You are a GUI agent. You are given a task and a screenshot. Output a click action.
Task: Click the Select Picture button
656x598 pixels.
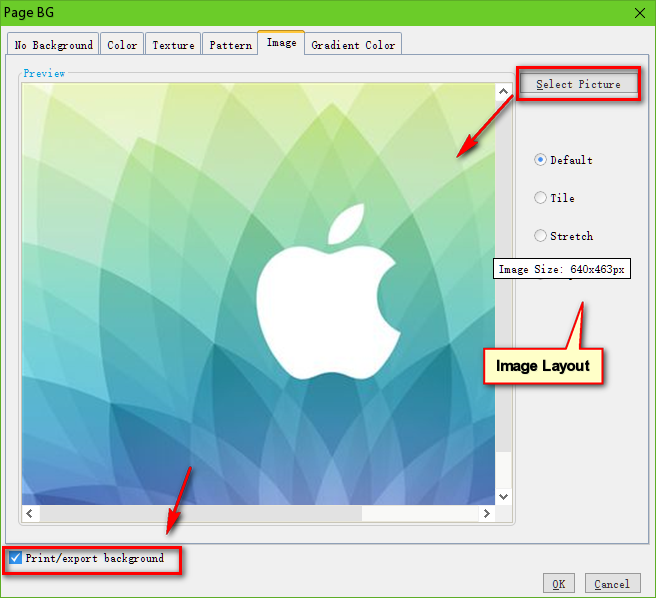[578, 84]
